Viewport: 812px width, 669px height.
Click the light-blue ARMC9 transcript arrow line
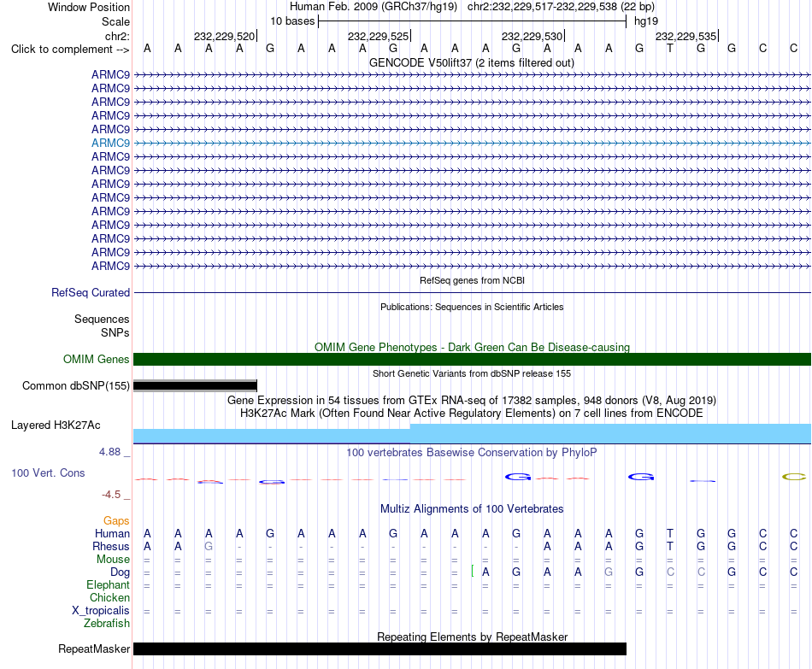coord(472,143)
